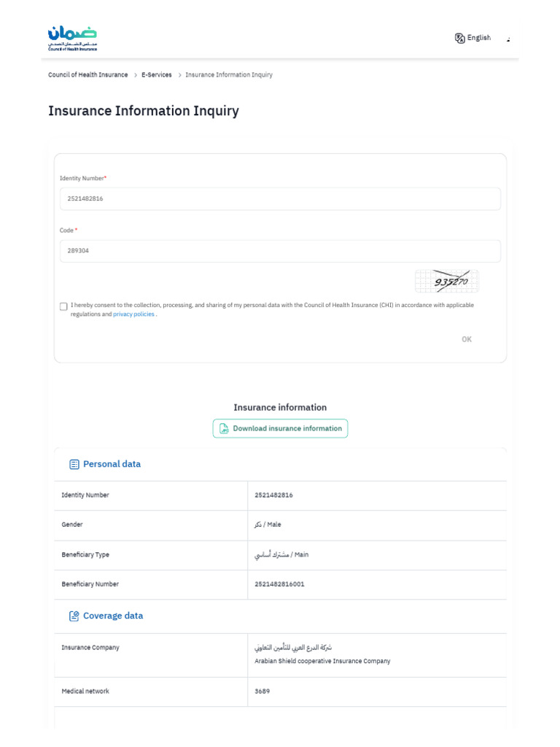
Task: Click the Insurance Company row label
Action: [x=90, y=648]
